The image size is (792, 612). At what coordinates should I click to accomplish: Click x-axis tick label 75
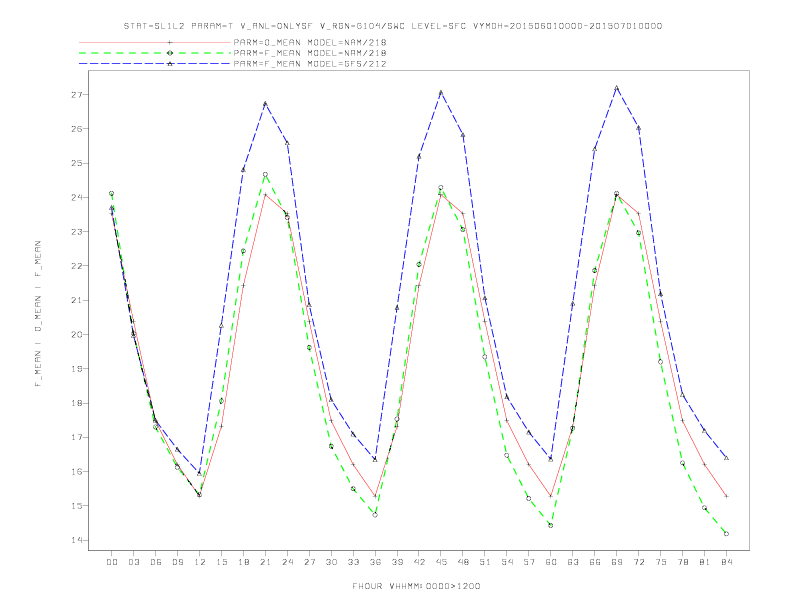click(x=661, y=562)
